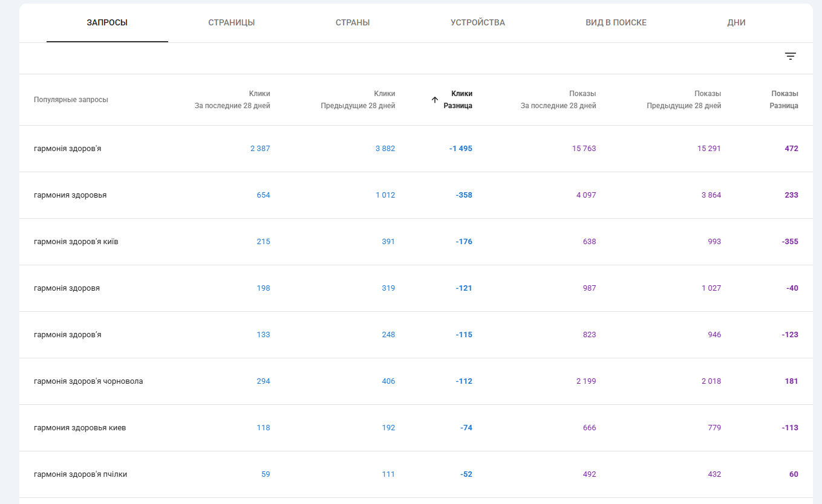Sort by Показы Разница column header
822x504 pixels.
tap(784, 100)
